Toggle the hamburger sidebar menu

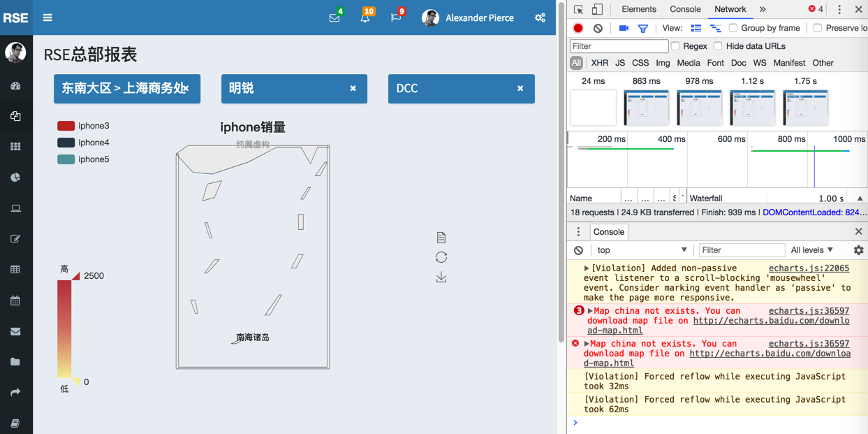pos(47,17)
